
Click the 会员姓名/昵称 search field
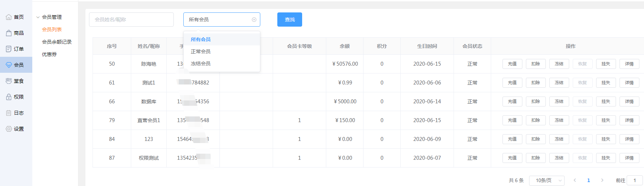pyautogui.click(x=131, y=20)
